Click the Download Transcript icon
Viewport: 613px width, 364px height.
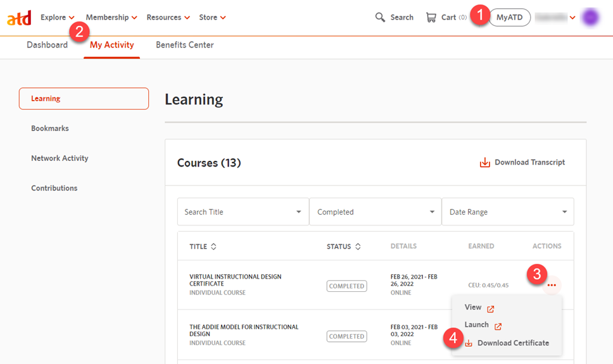coord(485,163)
